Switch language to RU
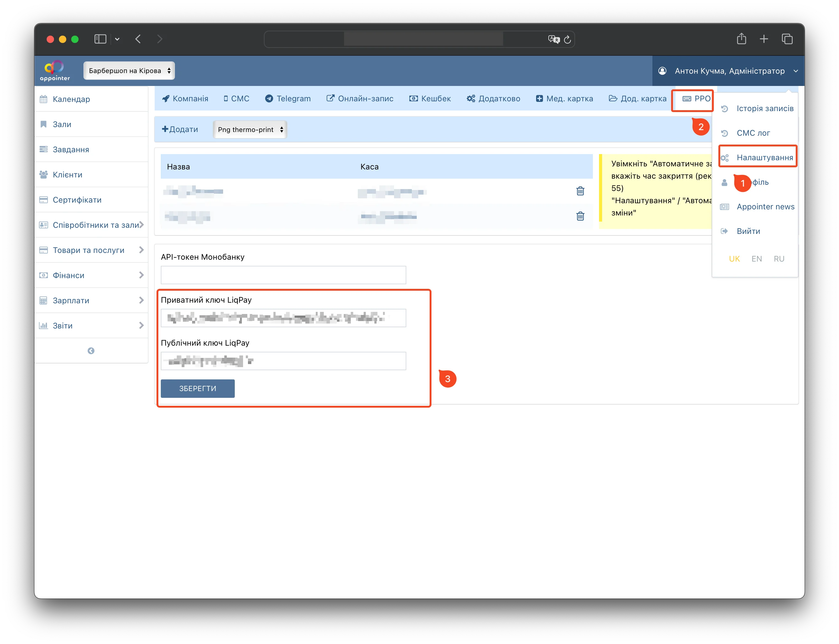The image size is (839, 644). tap(779, 259)
